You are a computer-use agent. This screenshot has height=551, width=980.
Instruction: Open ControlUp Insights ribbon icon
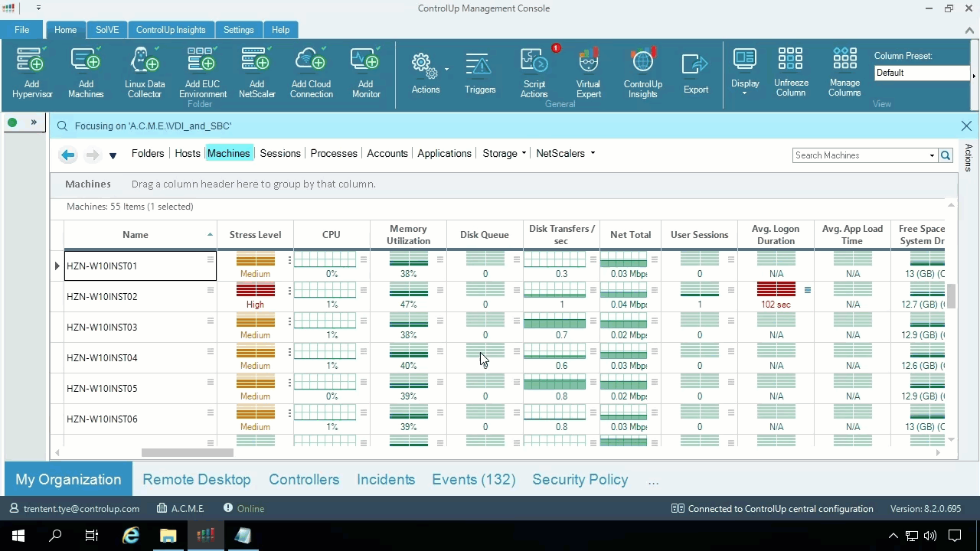(x=642, y=73)
